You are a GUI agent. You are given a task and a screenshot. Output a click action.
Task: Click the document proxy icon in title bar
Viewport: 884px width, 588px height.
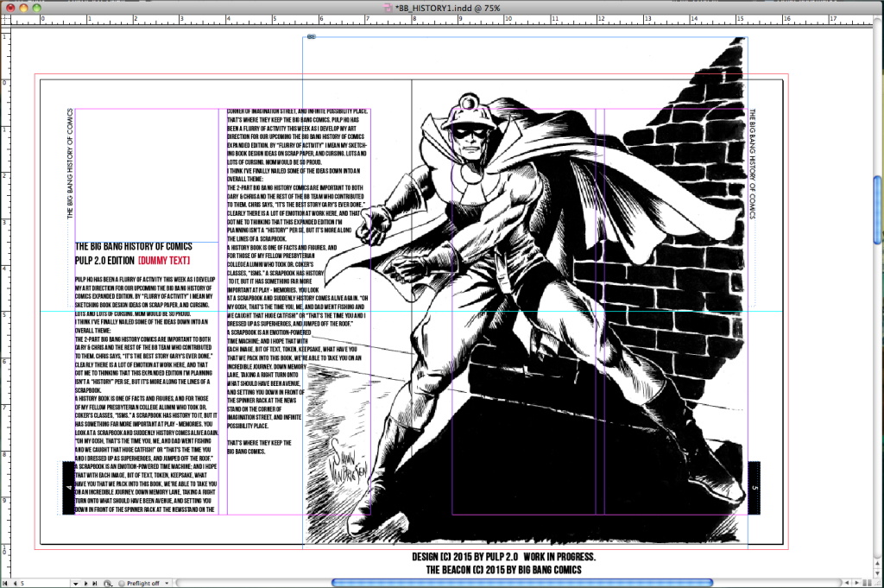point(388,8)
